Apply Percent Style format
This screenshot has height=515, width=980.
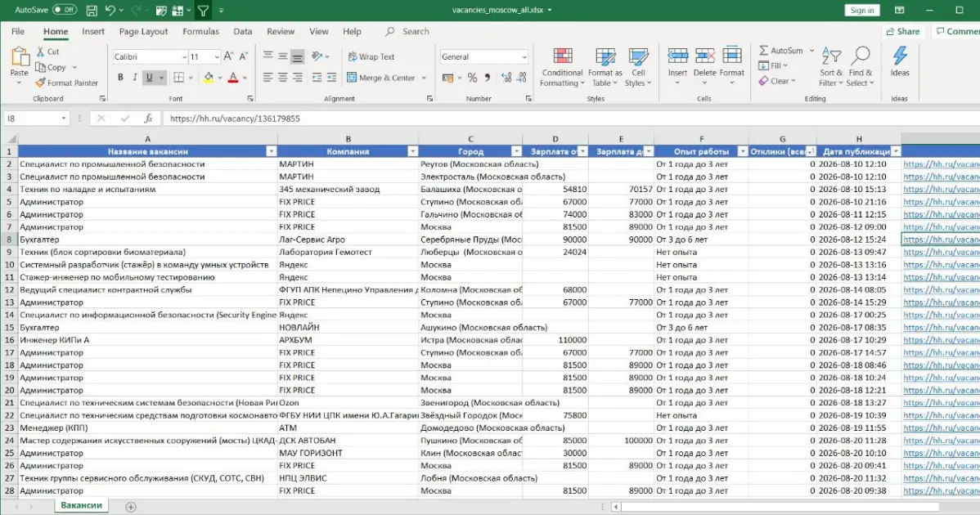coord(473,78)
